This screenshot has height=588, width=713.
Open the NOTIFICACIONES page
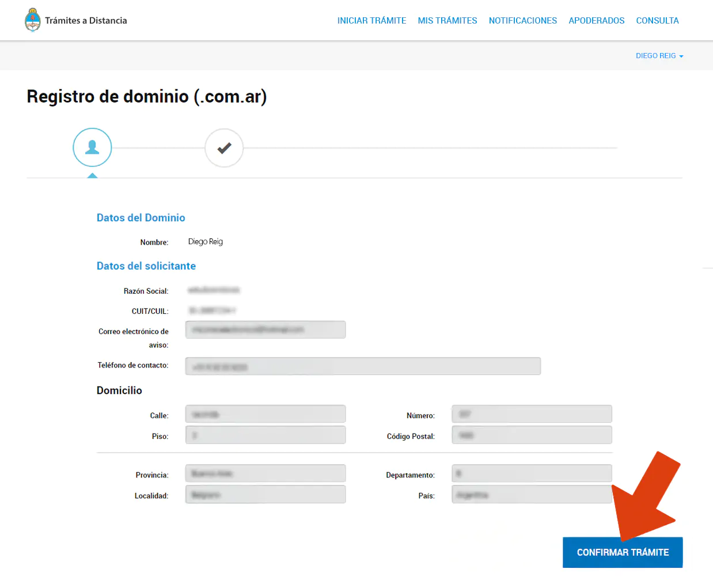(522, 20)
